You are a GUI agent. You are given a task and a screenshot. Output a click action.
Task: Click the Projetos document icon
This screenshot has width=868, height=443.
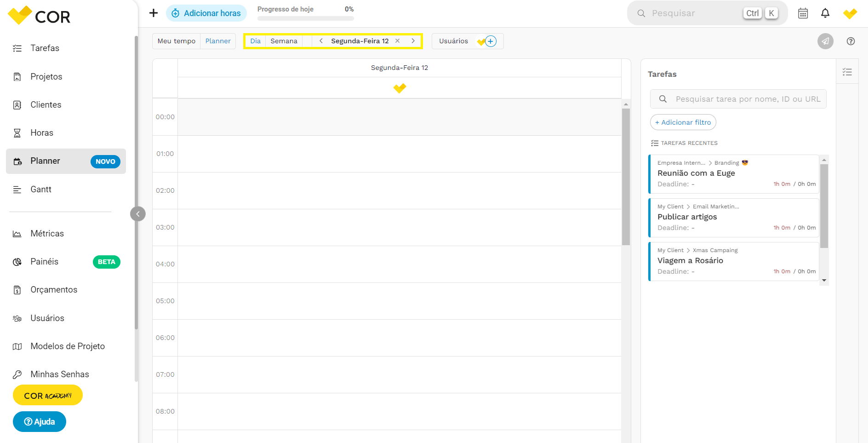(17, 77)
